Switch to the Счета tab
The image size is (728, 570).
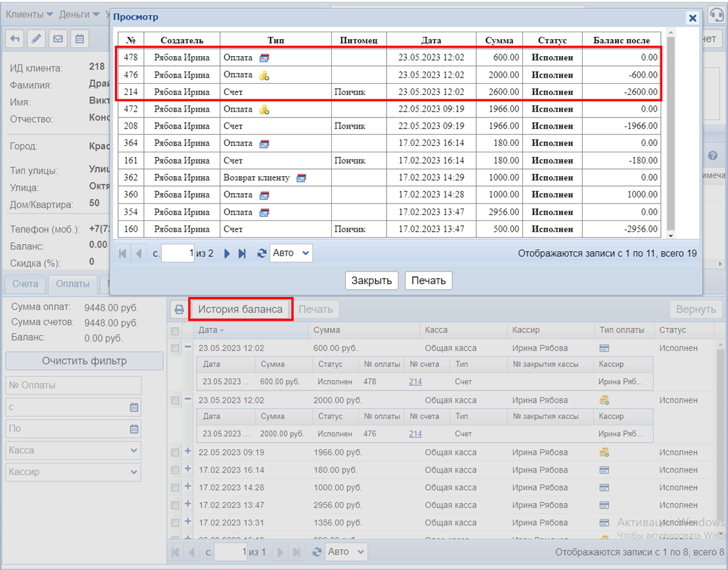(x=25, y=284)
